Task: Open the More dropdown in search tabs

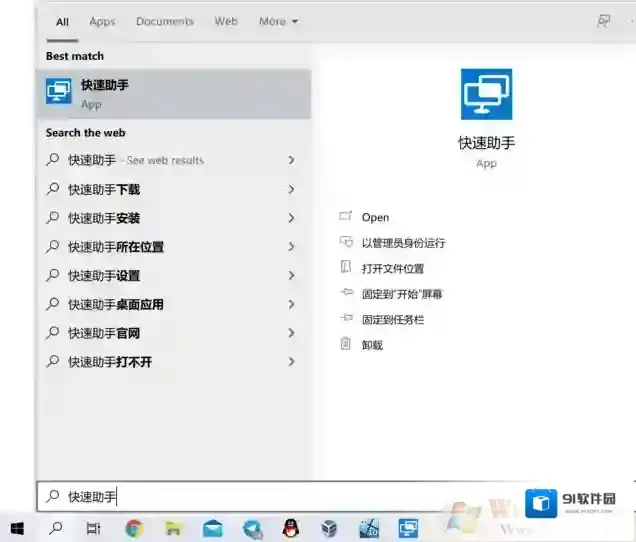Action: [x=277, y=21]
